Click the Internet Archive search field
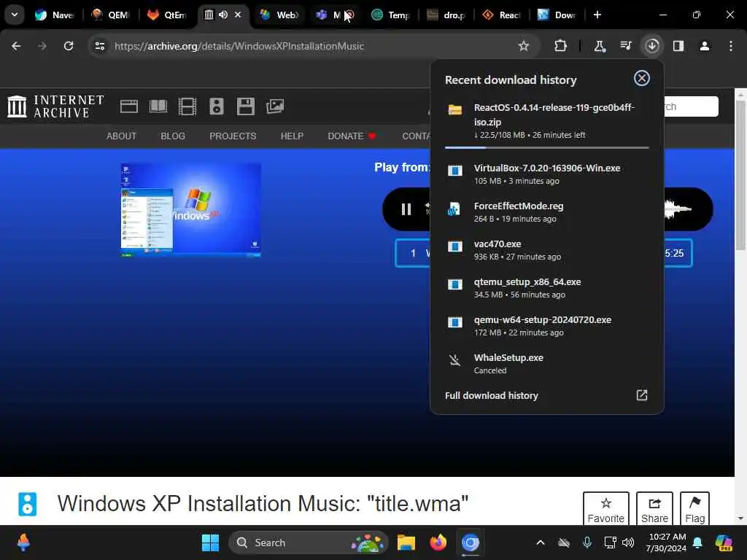This screenshot has height=560, width=747. pos(691,106)
